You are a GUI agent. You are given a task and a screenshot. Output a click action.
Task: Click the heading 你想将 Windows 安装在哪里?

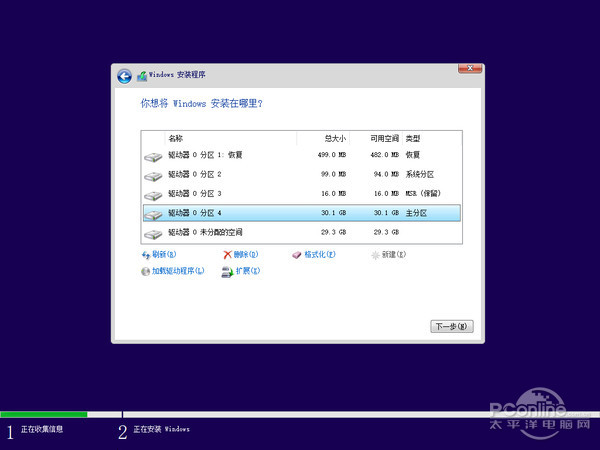click(201, 103)
